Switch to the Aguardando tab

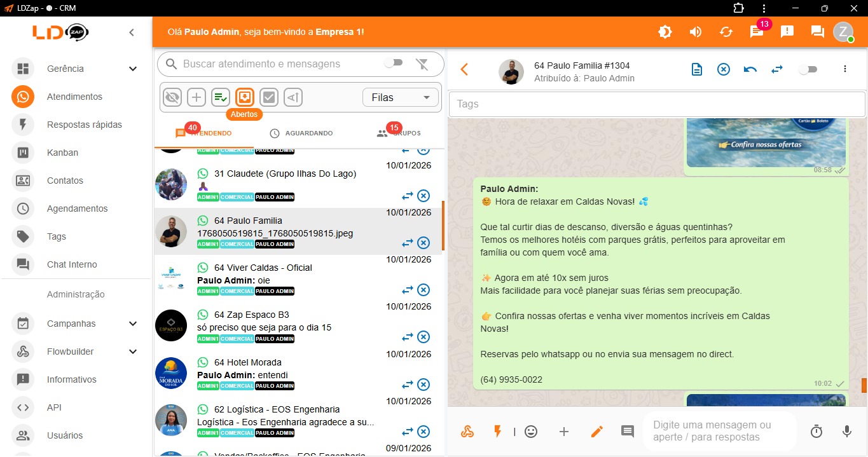coord(301,133)
